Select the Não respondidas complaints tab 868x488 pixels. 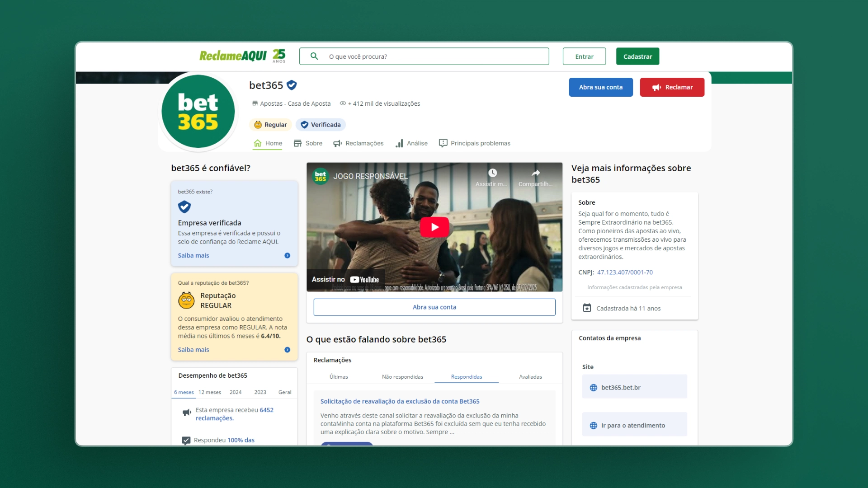(402, 377)
